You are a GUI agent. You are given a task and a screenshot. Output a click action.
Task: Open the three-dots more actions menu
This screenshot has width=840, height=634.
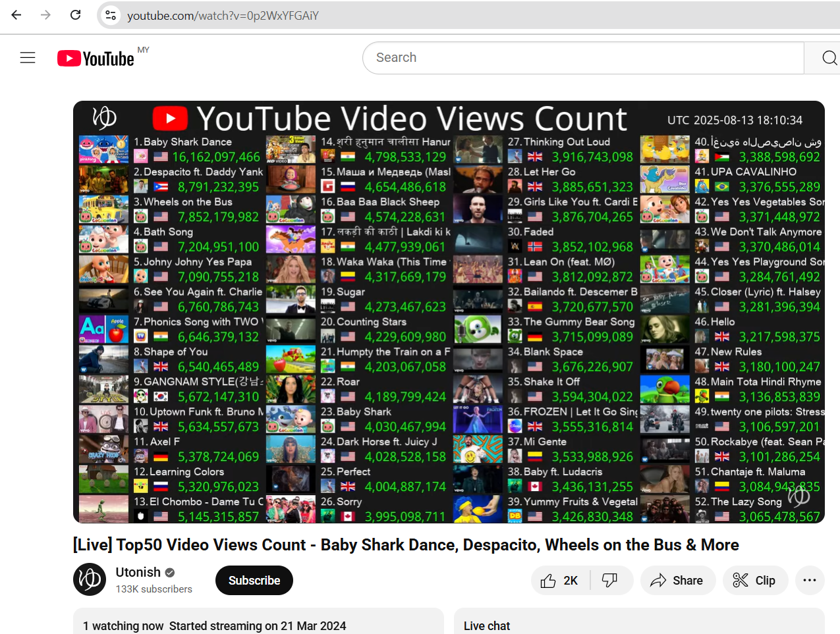pyautogui.click(x=810, y=581)
